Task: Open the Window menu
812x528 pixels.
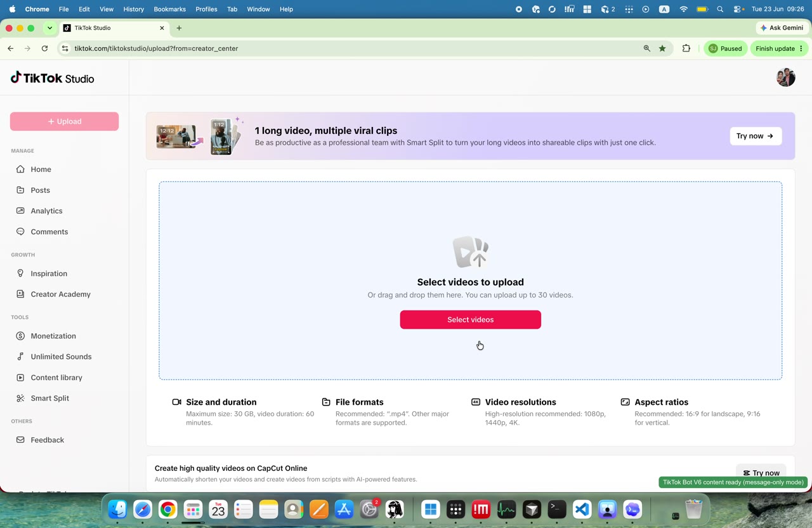Action: click(258, 9)
